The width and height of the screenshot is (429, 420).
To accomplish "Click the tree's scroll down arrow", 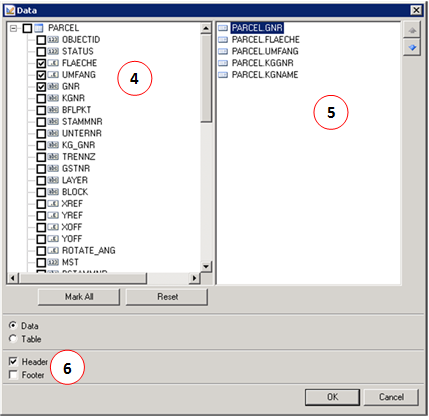I will point(206,267).
